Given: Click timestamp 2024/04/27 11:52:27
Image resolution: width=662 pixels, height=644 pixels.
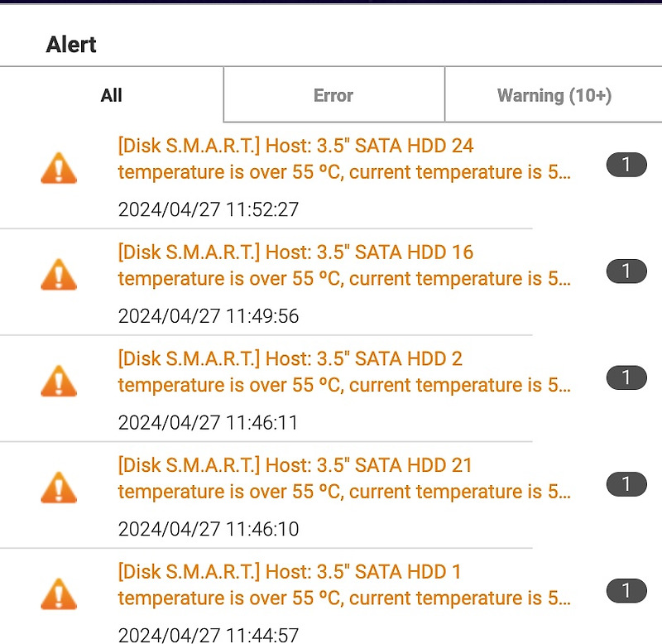Looking at the screenshot, I should [209, 209].
